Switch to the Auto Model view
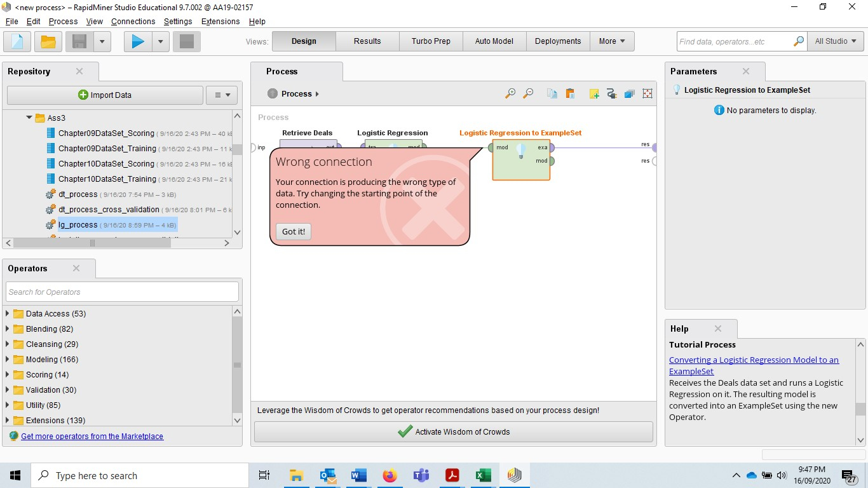This screenshot has height=488, width=868. click(494, 41)
